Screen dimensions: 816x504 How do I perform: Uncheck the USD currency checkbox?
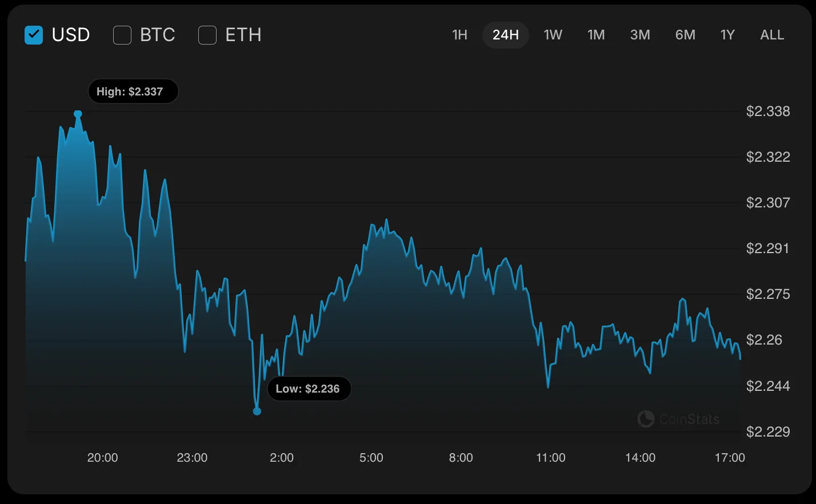(34, 35)
